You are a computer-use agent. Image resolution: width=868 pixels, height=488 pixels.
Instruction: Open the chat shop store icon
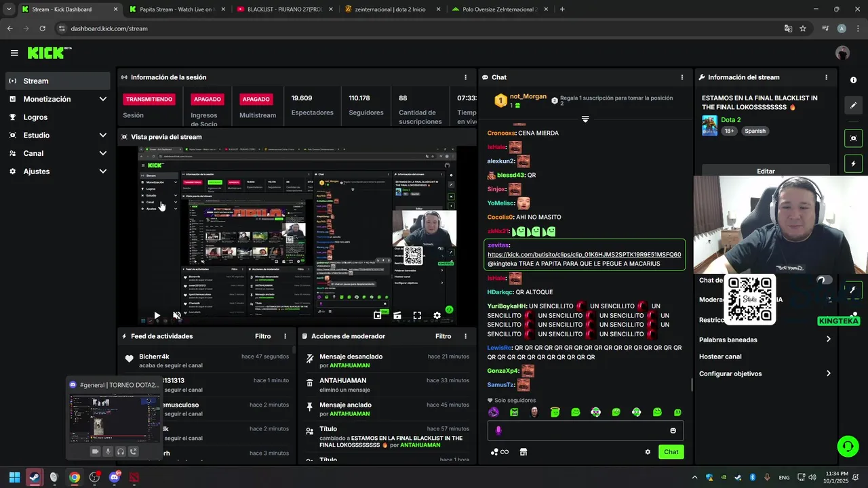click(x=523, y=452)
